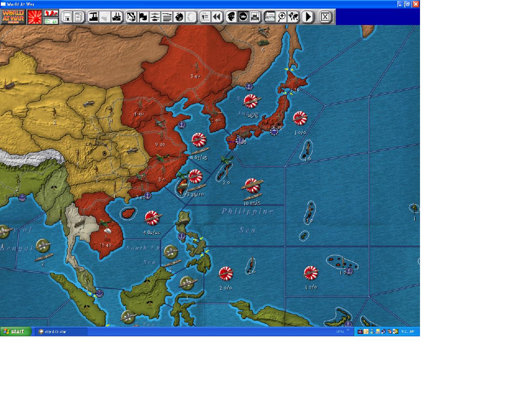Open the document pages icon beside the floppy disk
This screenshot has height=420, width=525.
coord(78,17)
